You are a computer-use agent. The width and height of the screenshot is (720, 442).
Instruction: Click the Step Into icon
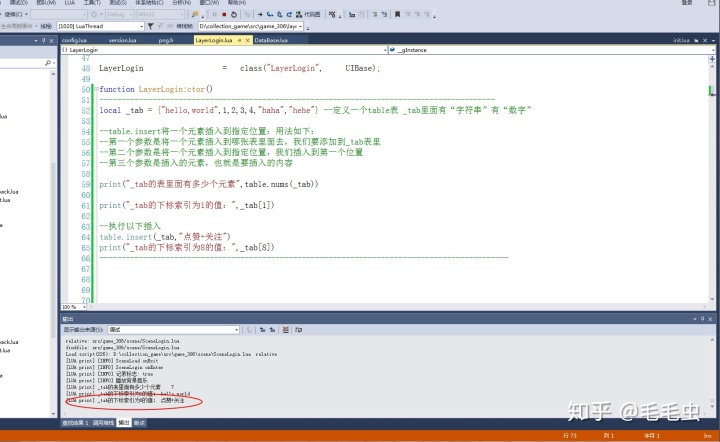(x=270, y=15)
